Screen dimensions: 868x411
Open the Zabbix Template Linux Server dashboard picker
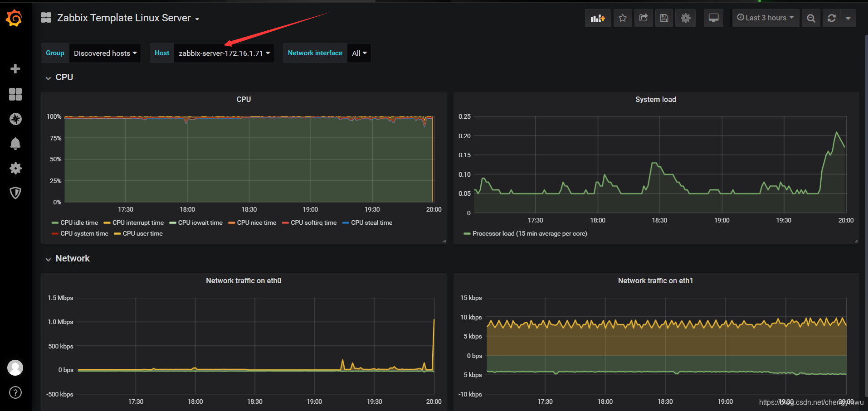pyautogui.click(x=128, y=18)
